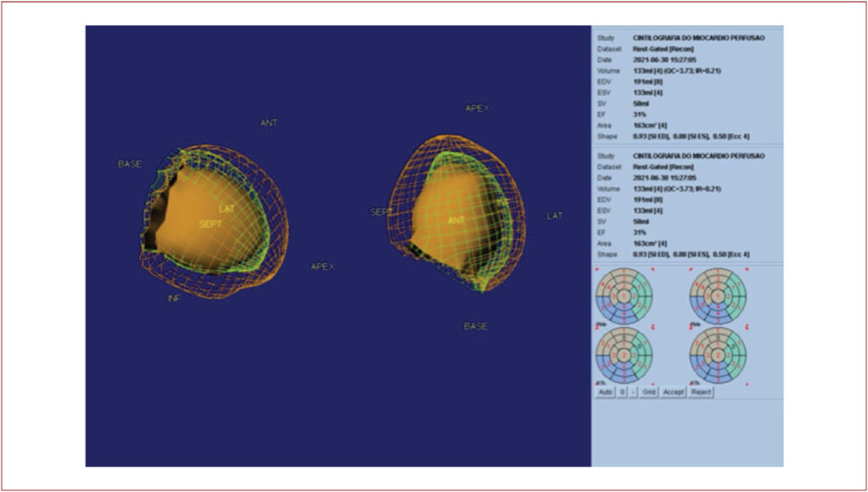This screenshot has width=868, height=492.
Task: Click the date value in the first info block
Action: click(665, 60)
